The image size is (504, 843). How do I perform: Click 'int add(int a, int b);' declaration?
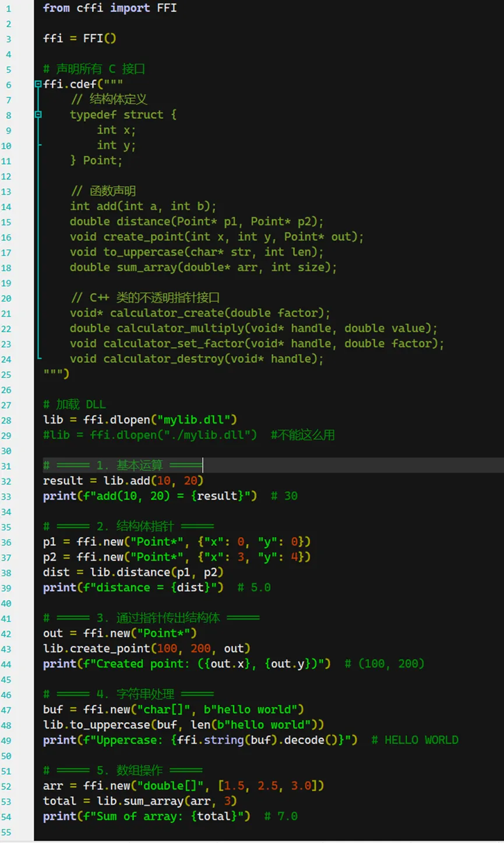click(143, 206)
